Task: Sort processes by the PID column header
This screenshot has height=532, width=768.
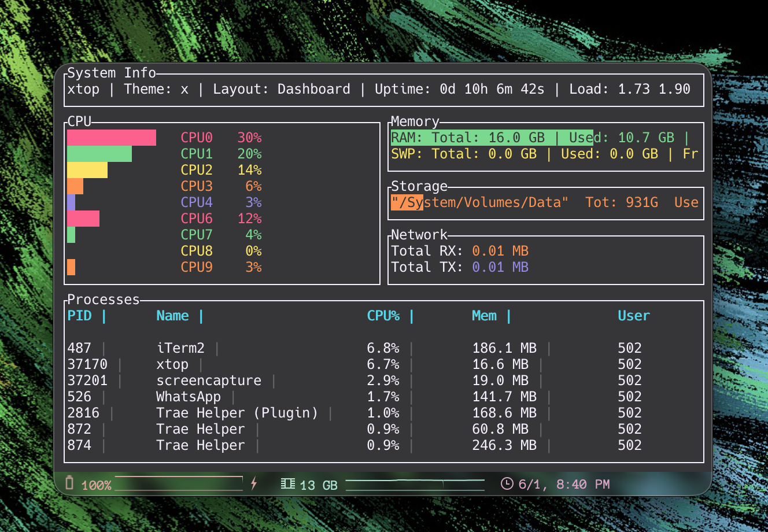Action: coord(80,316)
